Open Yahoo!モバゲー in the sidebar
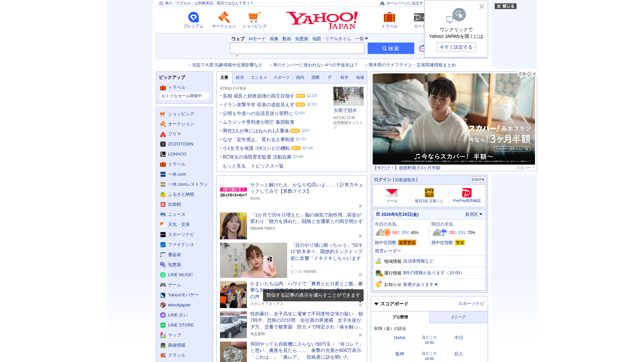Image resolution: width=644 pixels, height=362 pixels. 183,295
